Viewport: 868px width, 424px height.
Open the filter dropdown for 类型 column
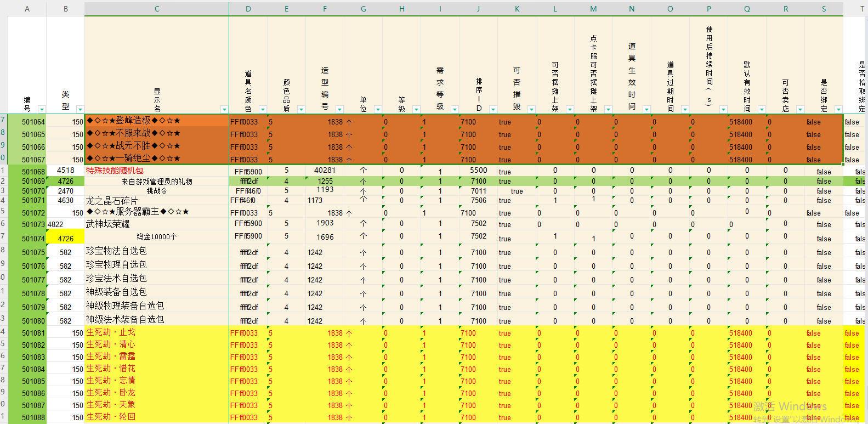coord(80,109)
